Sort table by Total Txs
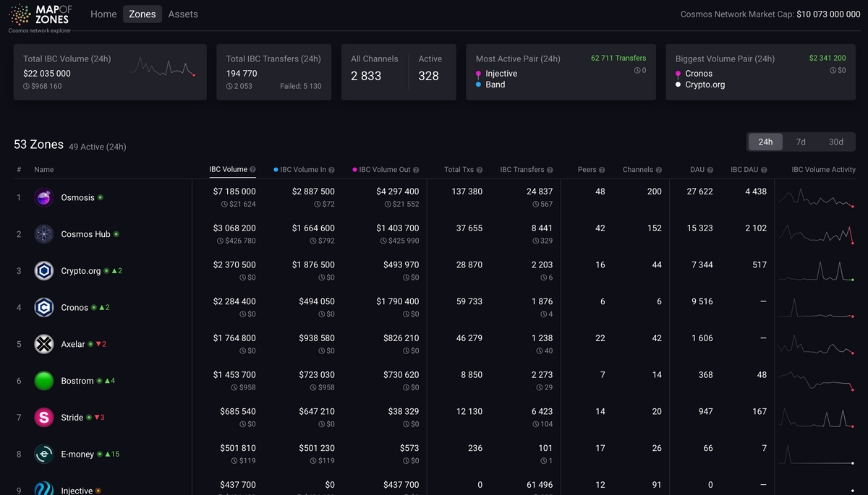The image size is (868, 495). pyautogui.click(x=459, y=170)
